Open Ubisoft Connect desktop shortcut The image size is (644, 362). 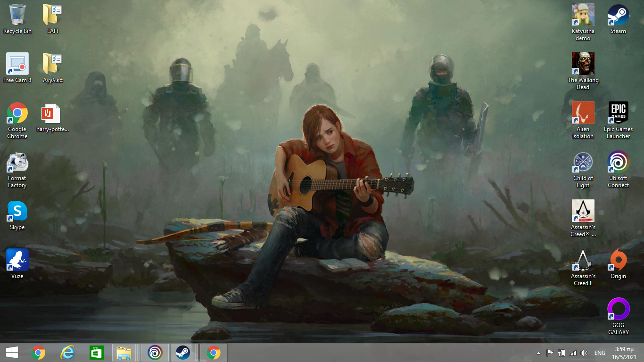619,170
